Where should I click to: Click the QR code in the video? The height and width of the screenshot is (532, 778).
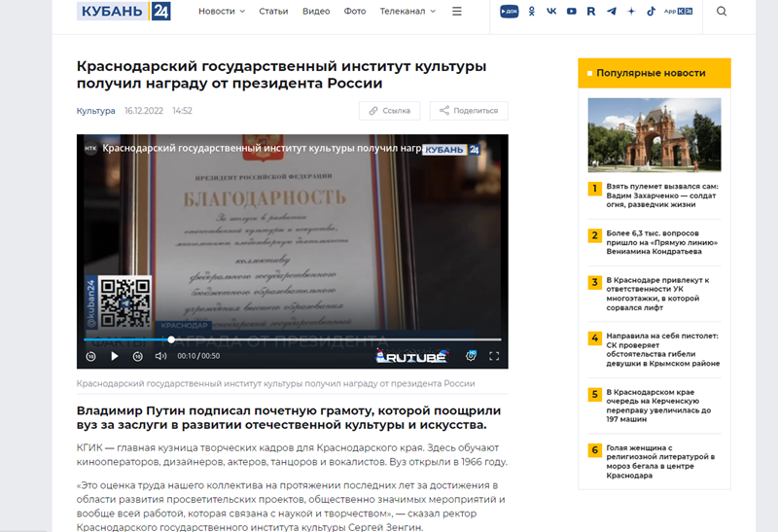125,302
